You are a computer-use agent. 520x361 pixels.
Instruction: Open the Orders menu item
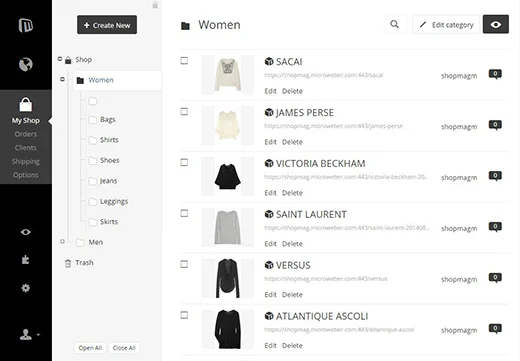[x=26, y=134]
